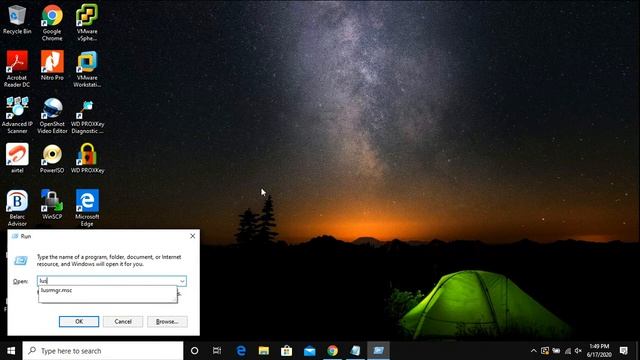
Task: Select the WD PROXKey Diagnostic icon
Action: [x=87, y=116]
